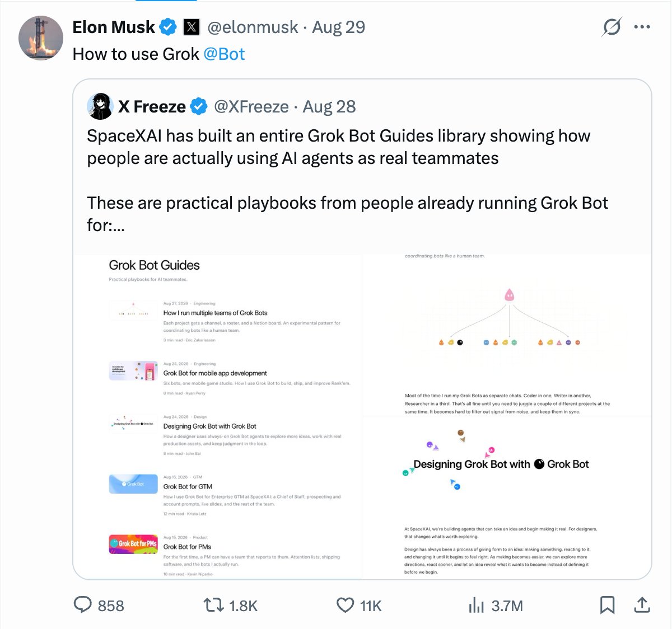Click the @XFreeze handle in quoted post
The width and height of the screenshot is (672, 629).
[251, 106]
